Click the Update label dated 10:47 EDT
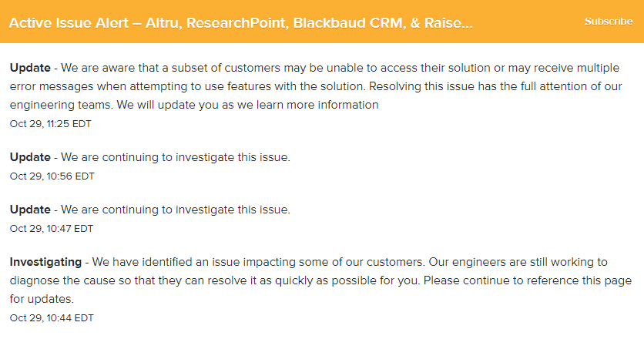Viewport: 644px width, 339px height. [x=30, y=210]
